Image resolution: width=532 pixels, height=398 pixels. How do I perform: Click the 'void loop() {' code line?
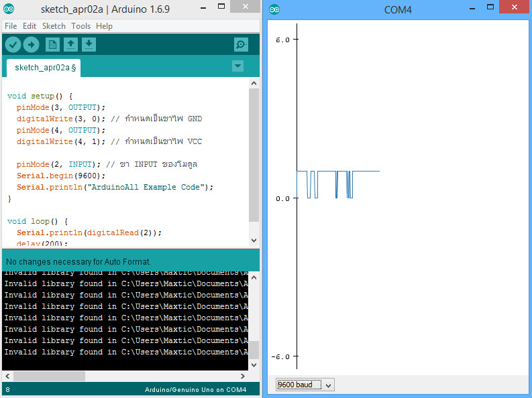click(x=38, y=222)
